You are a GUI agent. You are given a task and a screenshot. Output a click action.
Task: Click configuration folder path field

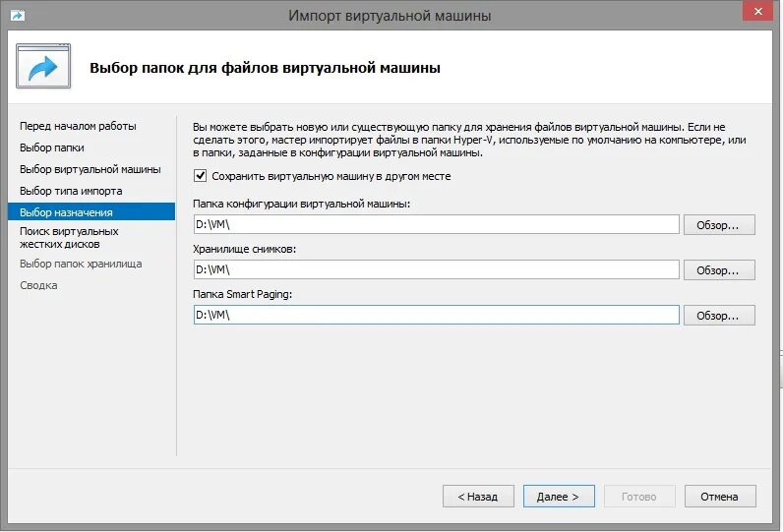(x=436, y=225)
